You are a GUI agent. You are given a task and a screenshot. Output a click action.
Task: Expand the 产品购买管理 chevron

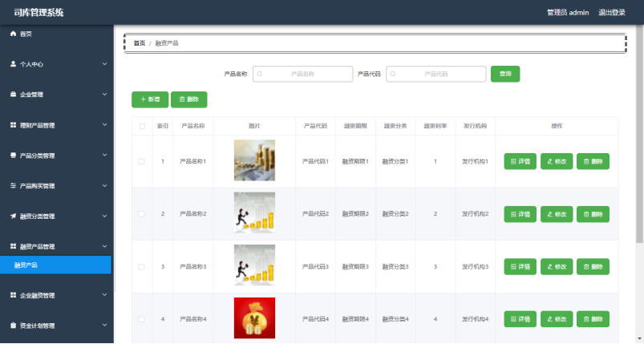point(104,185)
